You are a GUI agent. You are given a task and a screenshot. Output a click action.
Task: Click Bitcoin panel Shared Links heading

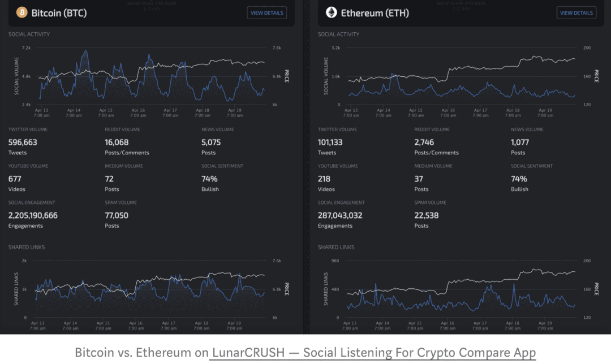[x=27, y=247]
